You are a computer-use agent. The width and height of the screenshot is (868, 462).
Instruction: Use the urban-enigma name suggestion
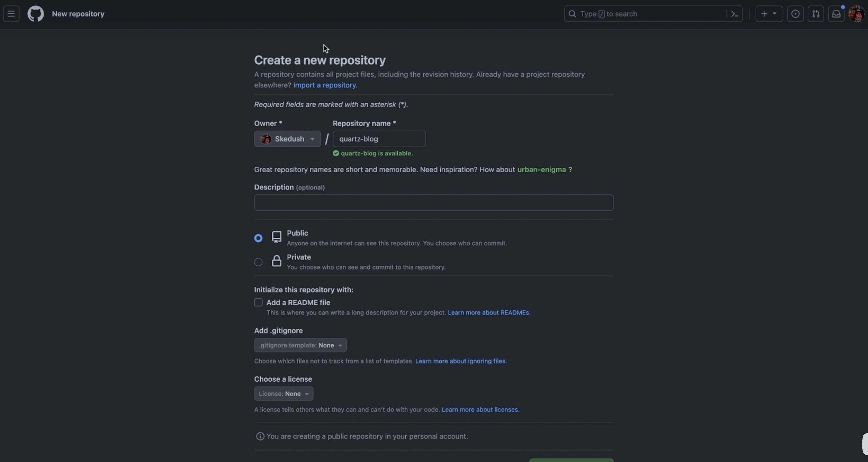point(541,169)
